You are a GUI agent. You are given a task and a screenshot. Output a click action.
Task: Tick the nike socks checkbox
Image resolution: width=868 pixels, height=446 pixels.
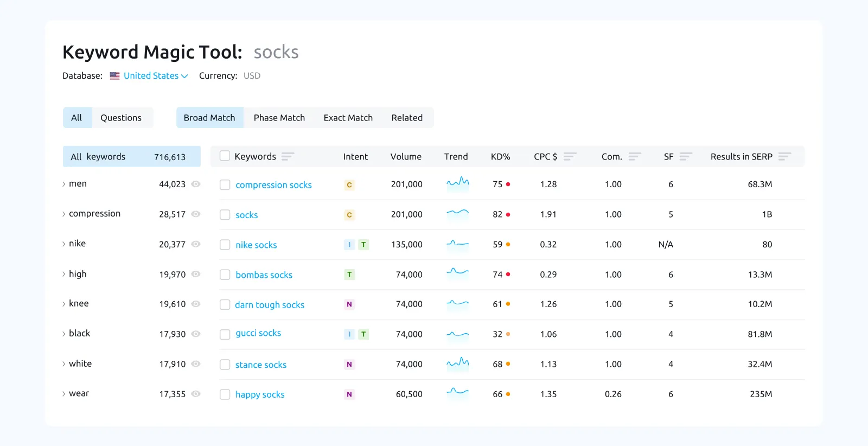[225, 245]
